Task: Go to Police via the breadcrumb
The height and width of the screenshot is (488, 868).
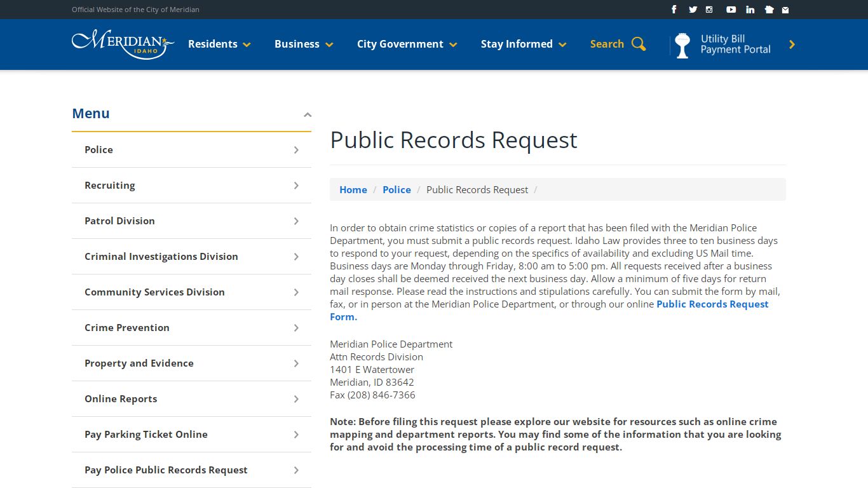Action: 397,189
